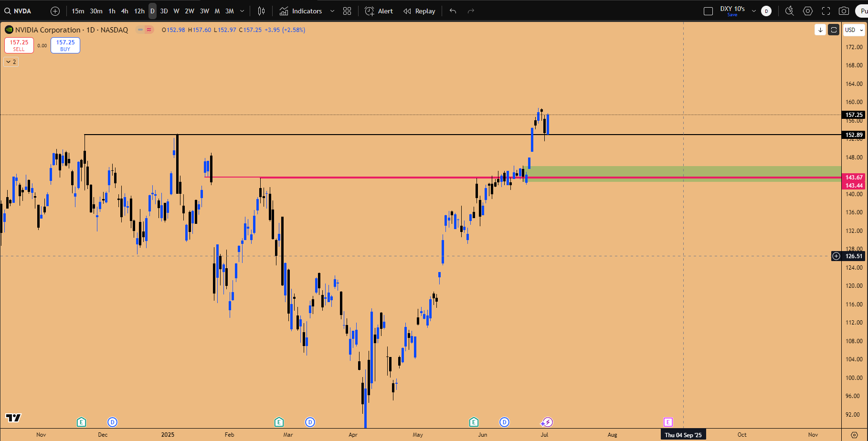The image size is (868, 441).
Task: Create an Alert
Action: [379, 11]
